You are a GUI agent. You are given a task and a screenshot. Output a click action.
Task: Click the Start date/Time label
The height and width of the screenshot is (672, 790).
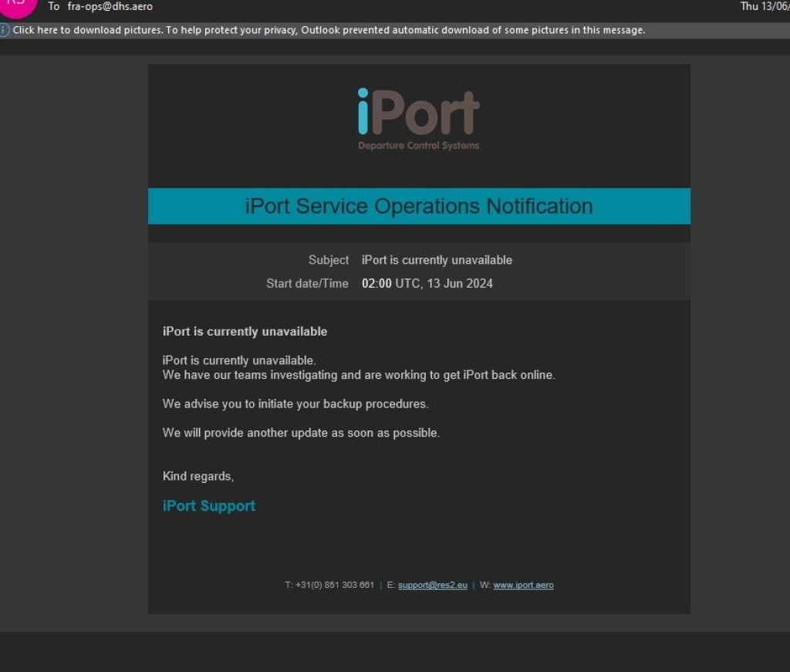(x=307, y=283)
